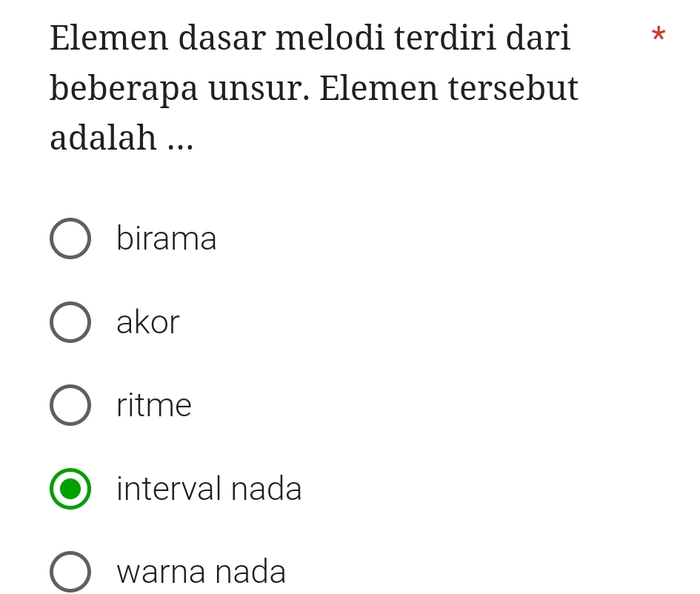
Task: Click the ritme option label
Action: coord(153,404)
